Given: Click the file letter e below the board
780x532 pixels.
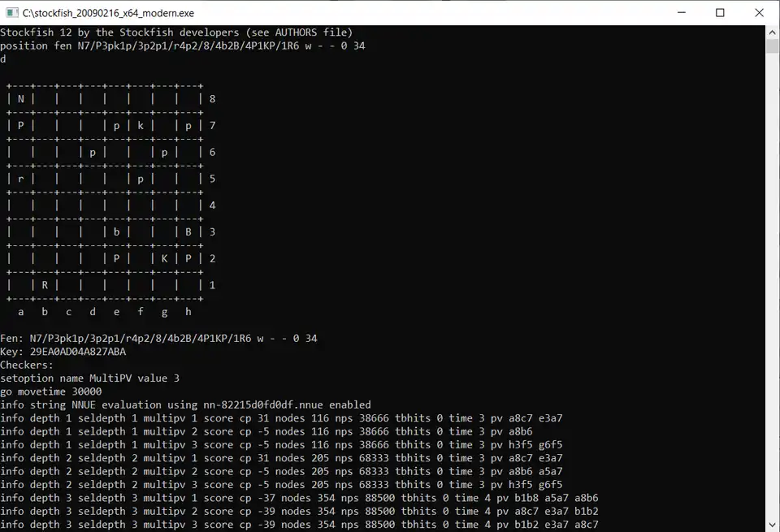Looking at the screenshot, I should point(116,311).
